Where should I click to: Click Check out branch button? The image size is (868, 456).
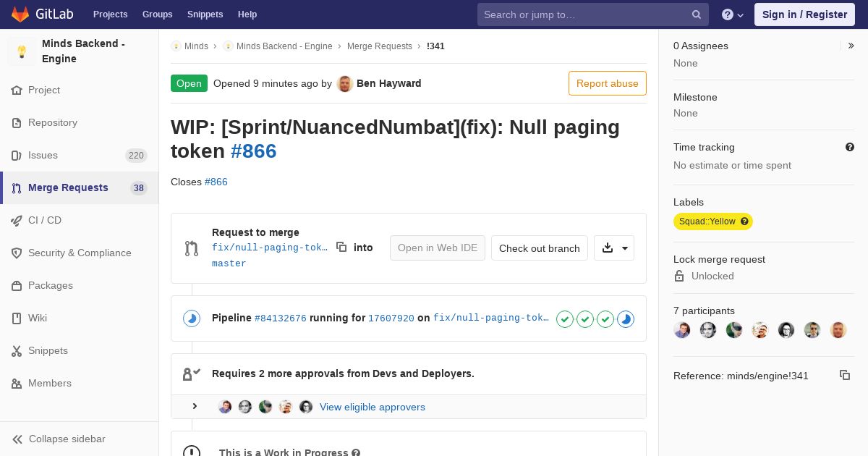point(540,248)
